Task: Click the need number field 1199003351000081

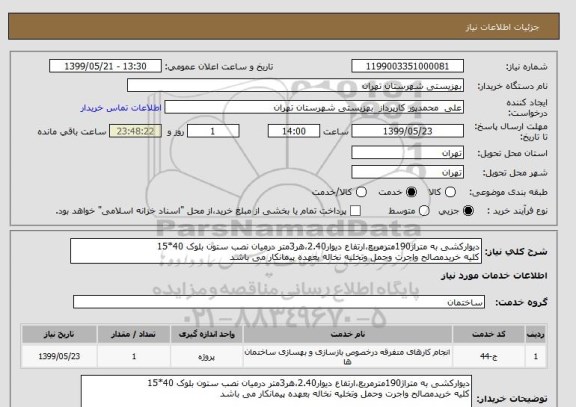Action: [407, 66]
